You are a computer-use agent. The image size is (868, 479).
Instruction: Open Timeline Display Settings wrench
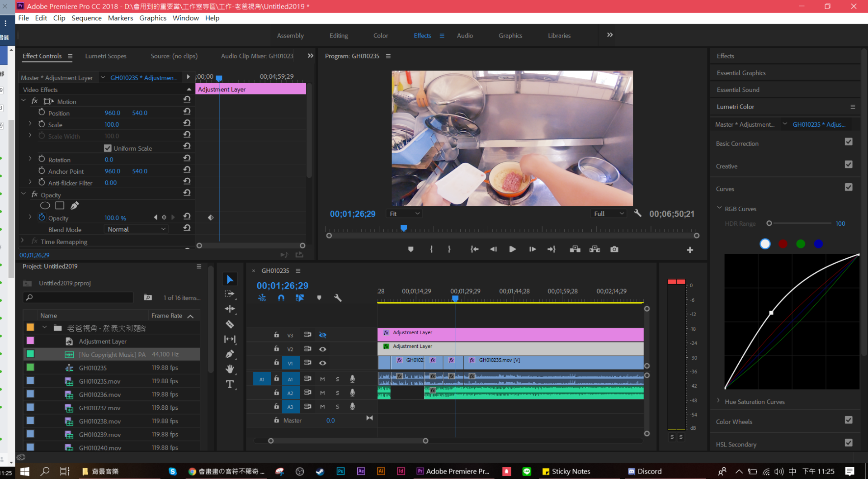pyautogui.click(x=338, y=298)
